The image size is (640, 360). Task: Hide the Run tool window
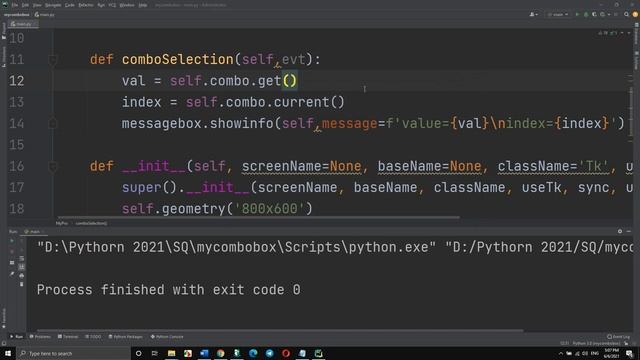[x=629, y=231]
